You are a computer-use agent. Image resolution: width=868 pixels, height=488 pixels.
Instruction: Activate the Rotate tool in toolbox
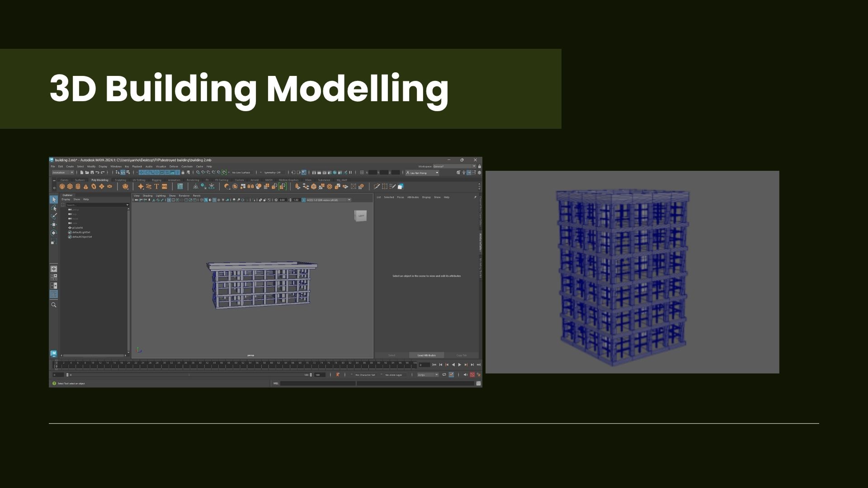pyautogui.click(x=54, y=233)
